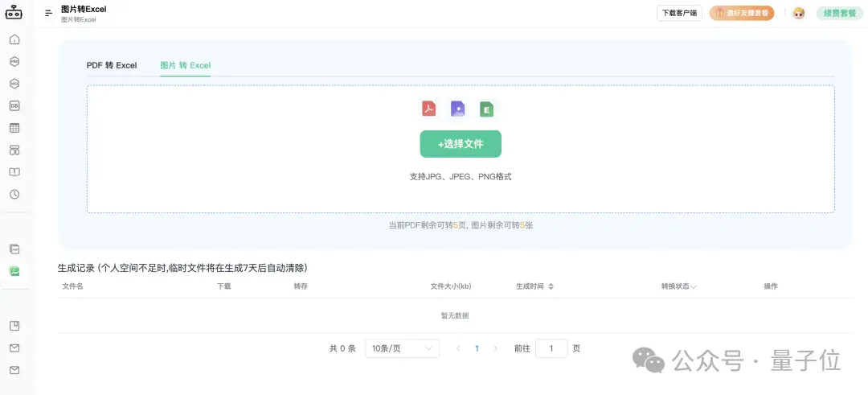
Task: Click the 共 0 条 total count text
Action: point(342,348)
